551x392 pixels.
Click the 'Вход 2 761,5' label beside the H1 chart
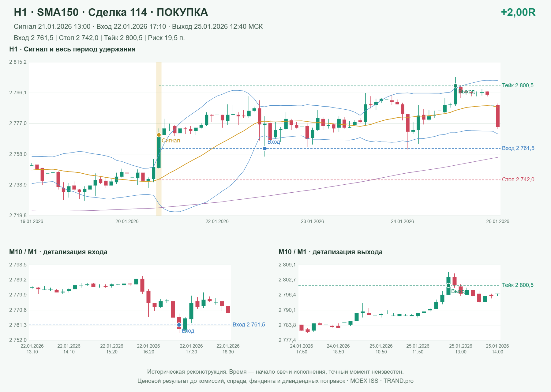[518, 148]
